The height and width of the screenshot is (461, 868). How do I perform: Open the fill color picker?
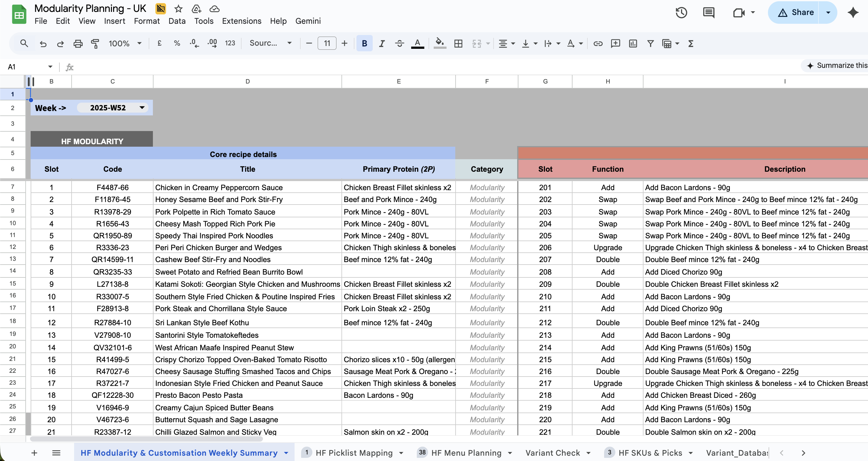439,43
